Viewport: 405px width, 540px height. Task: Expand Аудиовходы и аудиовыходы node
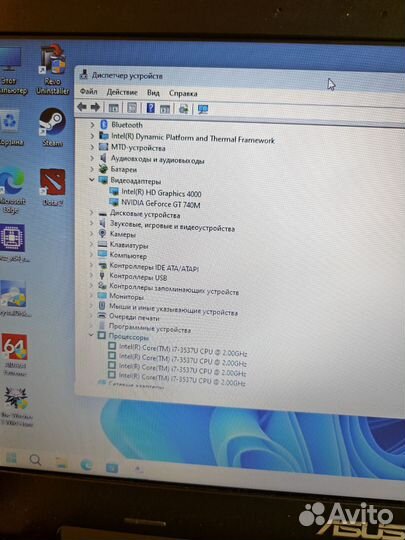[x=92, y=158]
